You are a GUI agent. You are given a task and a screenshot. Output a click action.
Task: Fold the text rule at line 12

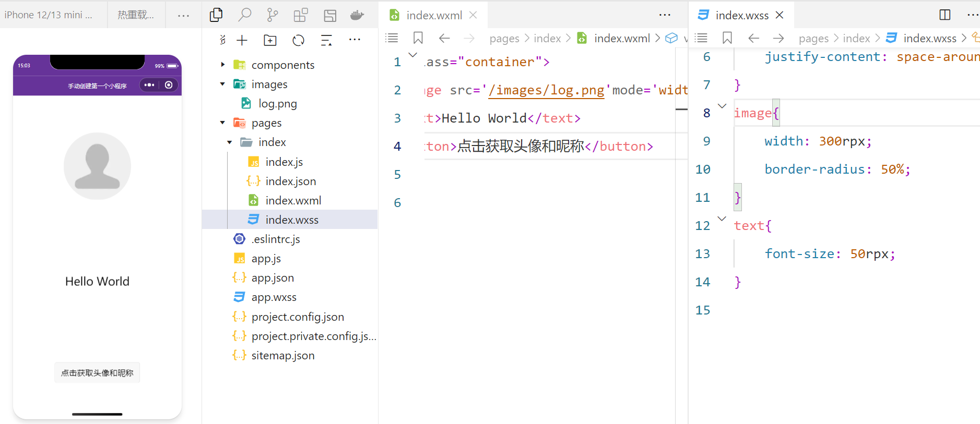coord(722,219)
